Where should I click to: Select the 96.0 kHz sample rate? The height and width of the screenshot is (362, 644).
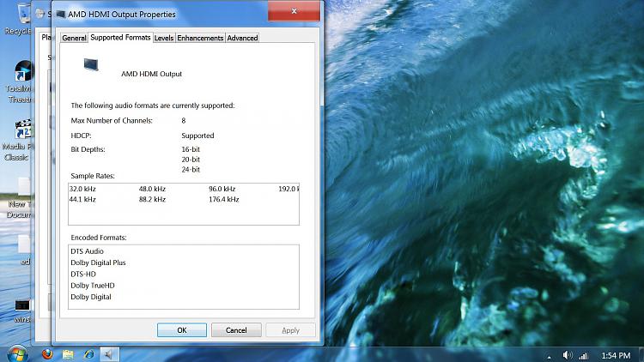(x=222, y=189)
